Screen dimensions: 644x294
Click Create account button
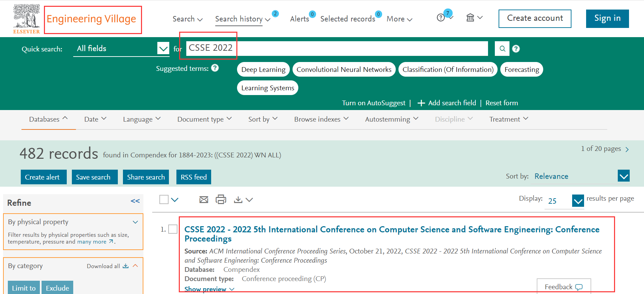coord(535,18)
